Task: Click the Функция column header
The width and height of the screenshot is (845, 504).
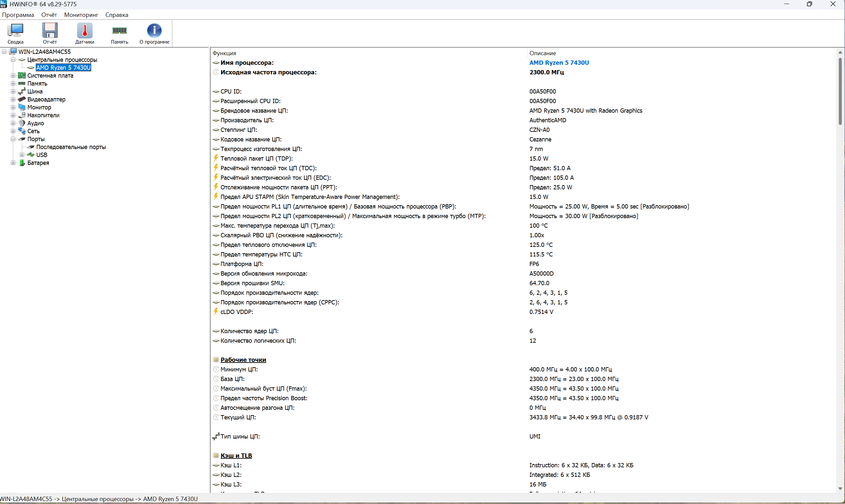Action: (x=224, y=53)
